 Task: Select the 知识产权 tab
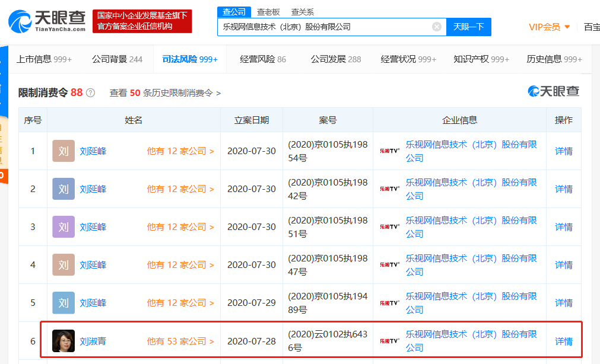(x=481, y=59)
